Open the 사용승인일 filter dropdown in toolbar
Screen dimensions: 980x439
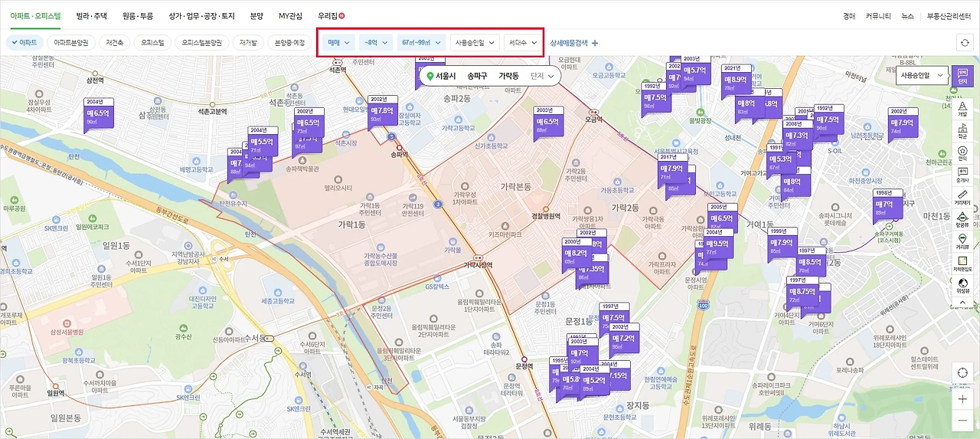pyautogui.click(x=475, y=43)
